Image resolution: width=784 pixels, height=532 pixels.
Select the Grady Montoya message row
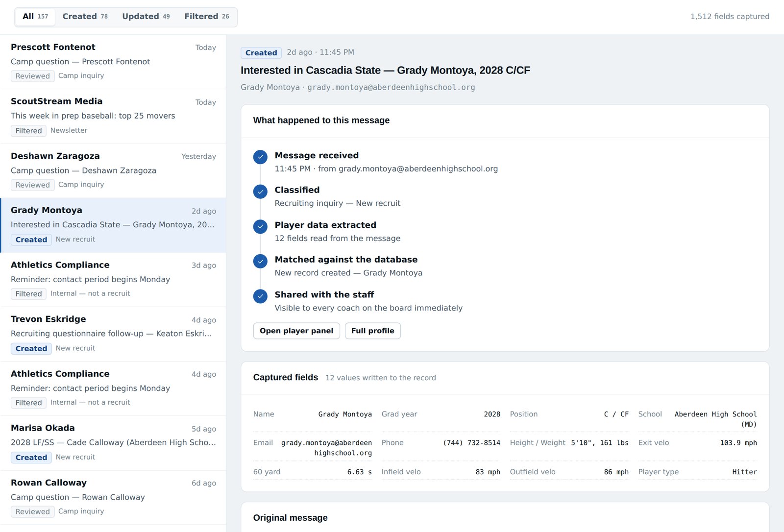pos(113,225)
